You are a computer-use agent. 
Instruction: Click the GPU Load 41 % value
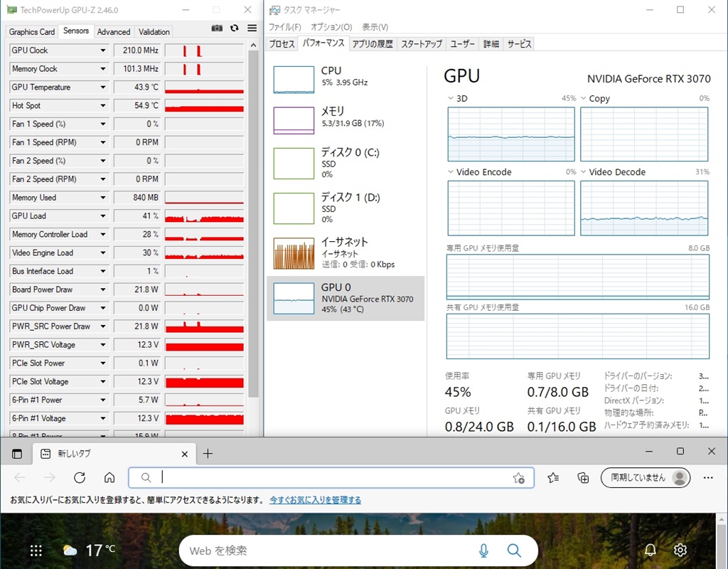tap(136, 216)
